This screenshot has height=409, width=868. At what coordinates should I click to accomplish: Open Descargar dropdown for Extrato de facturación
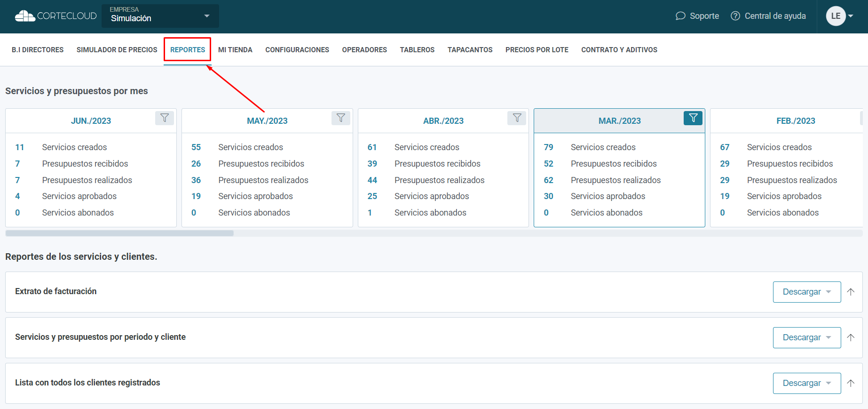click(x=807, y=292)
